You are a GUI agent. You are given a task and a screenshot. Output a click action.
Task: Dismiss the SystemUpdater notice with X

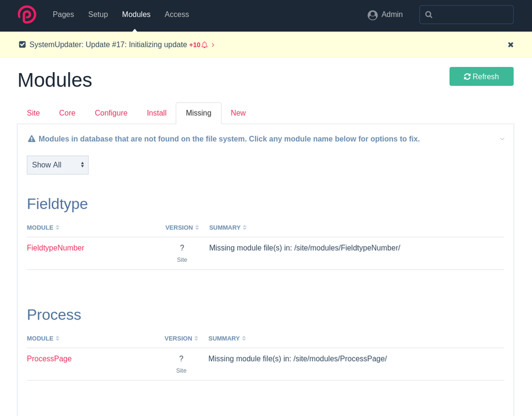tap(510, 45)
